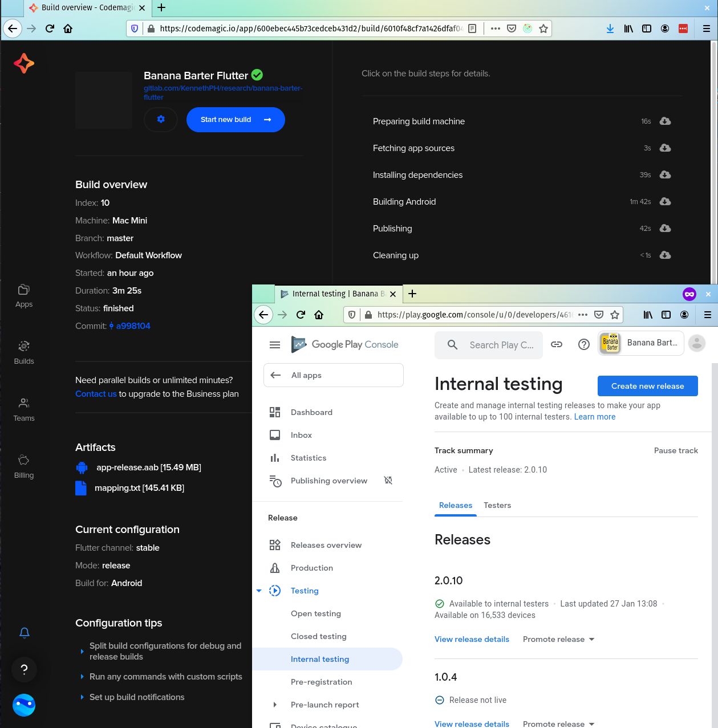Copy link icon in Play Console header

click(x=557, y=344)
